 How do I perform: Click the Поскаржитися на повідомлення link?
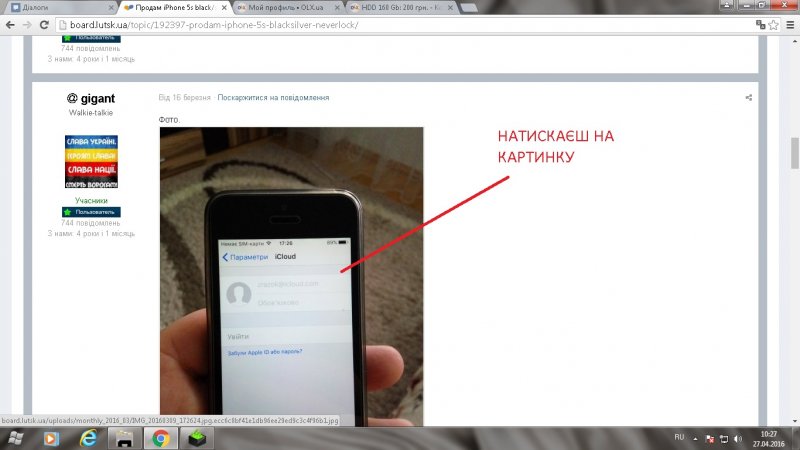273,98
